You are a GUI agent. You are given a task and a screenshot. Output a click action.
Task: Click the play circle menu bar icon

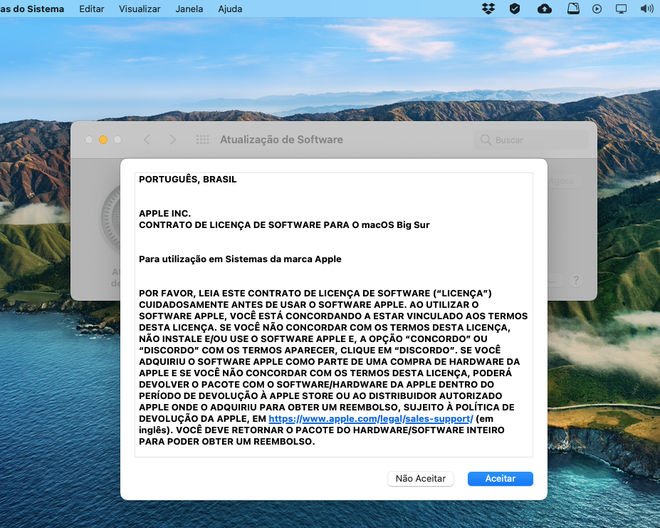[597, 9]
